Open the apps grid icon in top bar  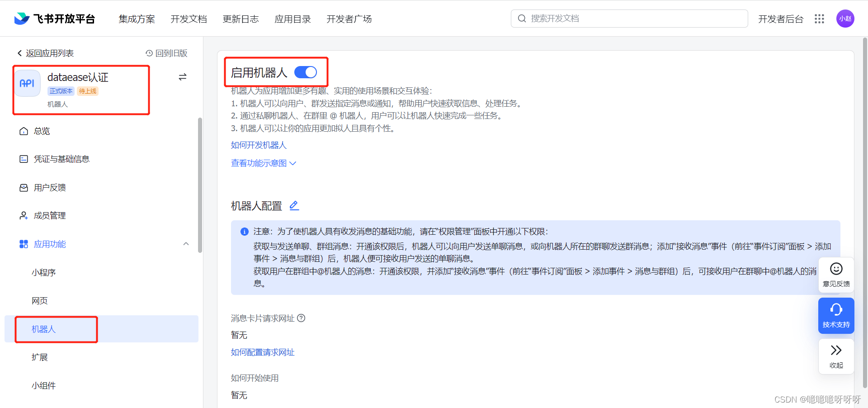pos(819,19)
